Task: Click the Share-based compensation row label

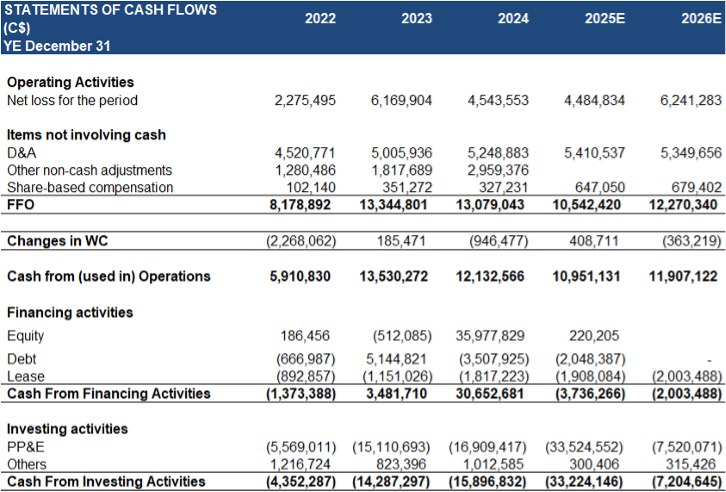Action: (90, 187)
